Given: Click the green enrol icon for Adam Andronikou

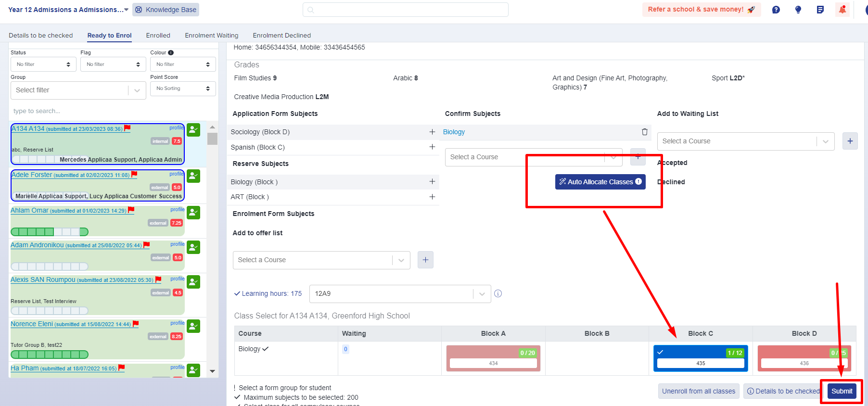Looking at the screenshot, I should (193, 247).
